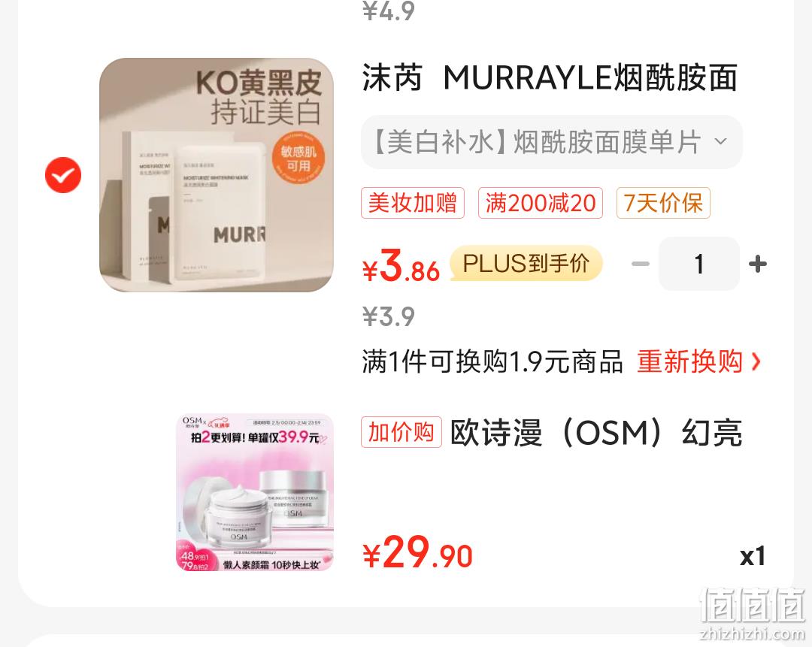Open the 【美白补水】烟酰胺面膜单片 spec selector
The width and height of the screenshot is (812, 647).
point(552,142)
